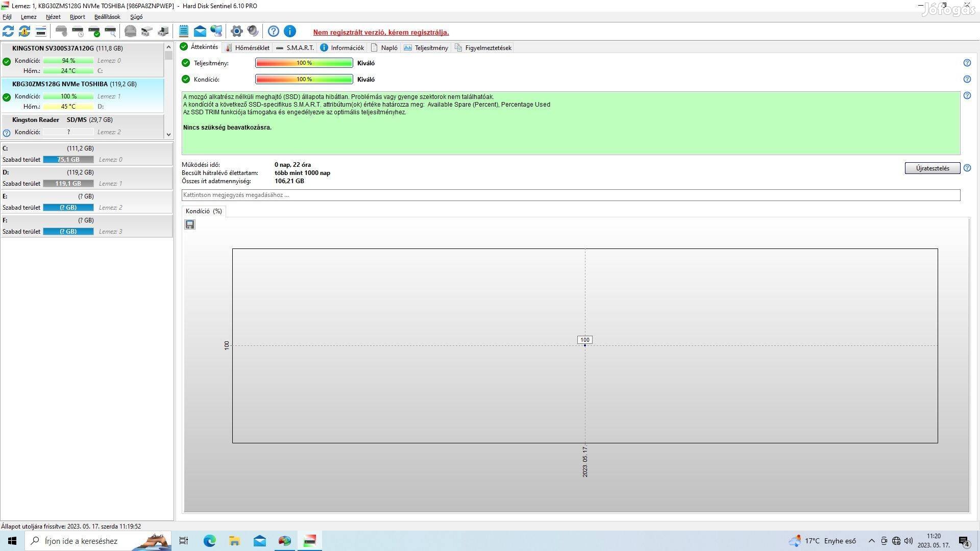Open the Riport menu
The width and height of the screenshot is (980, 551).
78,17
